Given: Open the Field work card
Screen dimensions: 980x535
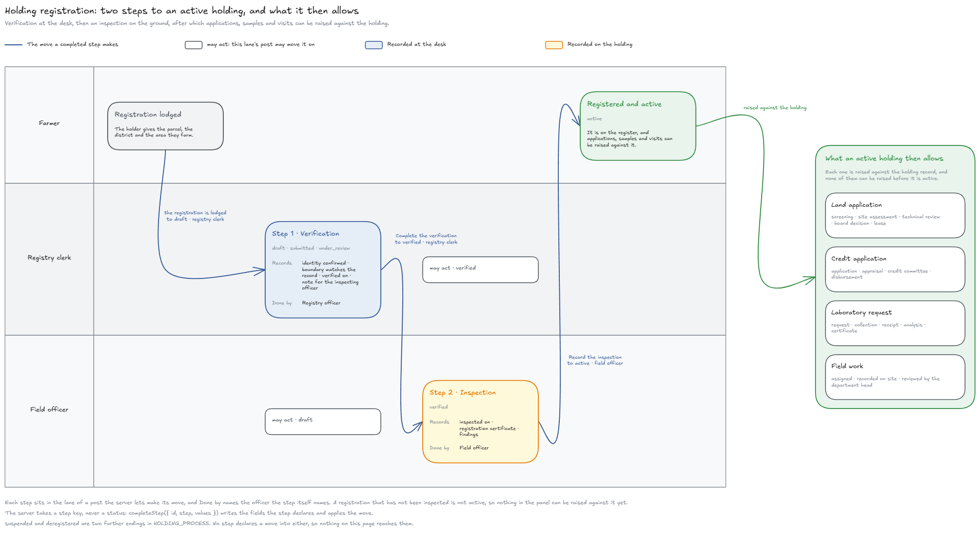Looking at the screenshot, I should [x=895, y=377].
